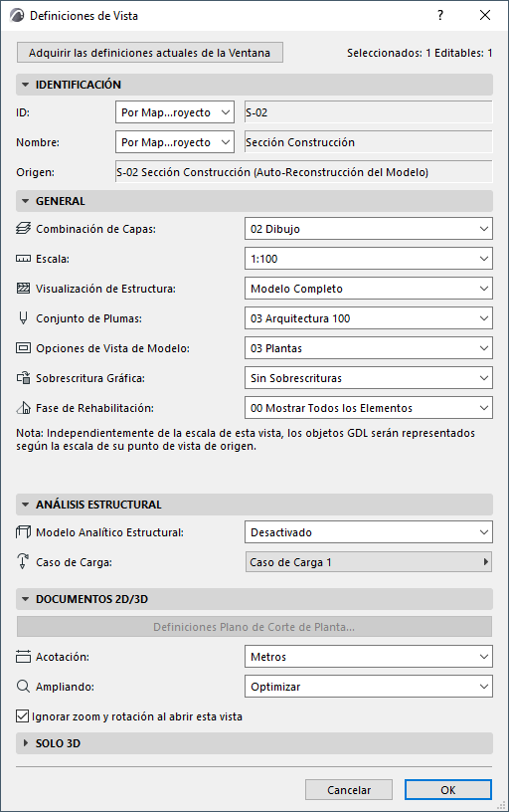Open the Modelo Analítico Estructural dropdown
This screenshot has height=812, width=509.
(368, 532)
